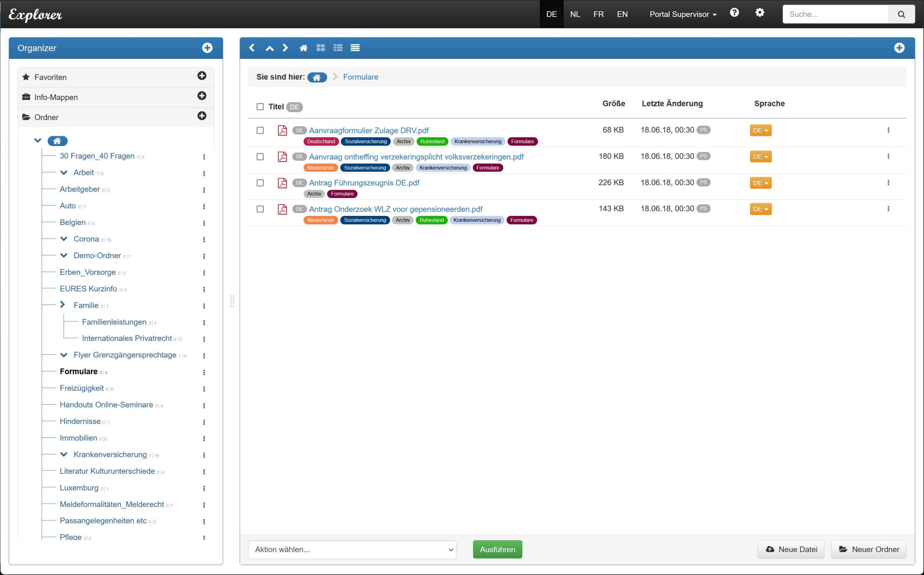Tick the checkbox for Antrag Onderzoek WLZ file
This screenshot has width=924, height=575.
[260, 209]
